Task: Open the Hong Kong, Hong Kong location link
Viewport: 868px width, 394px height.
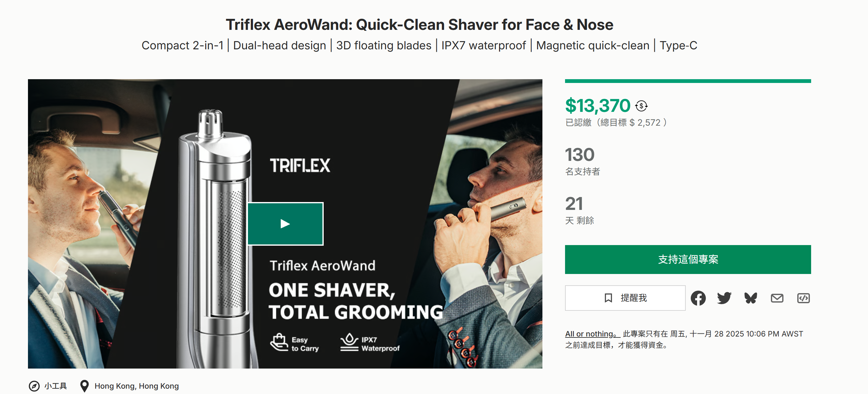Action: [x=136, y=386]
